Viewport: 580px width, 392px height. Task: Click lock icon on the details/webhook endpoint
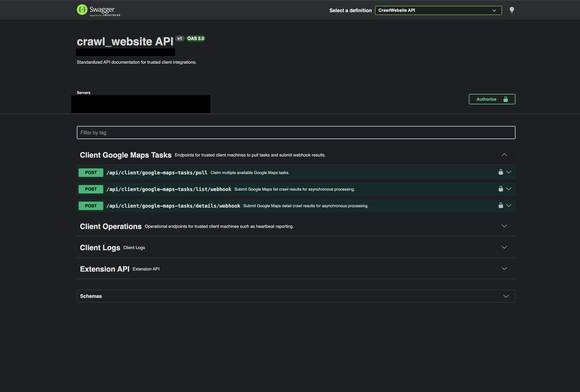click(x=501, y=205)
